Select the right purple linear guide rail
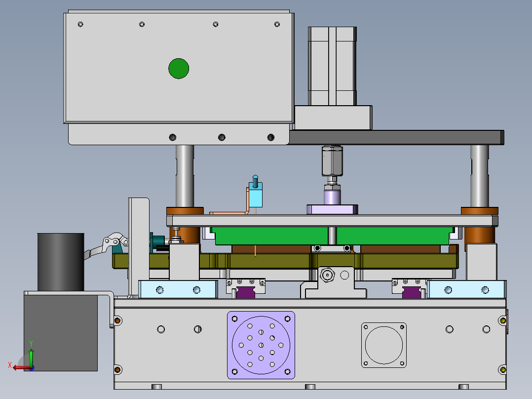The image size is (532, 399). tap(411, 292)
